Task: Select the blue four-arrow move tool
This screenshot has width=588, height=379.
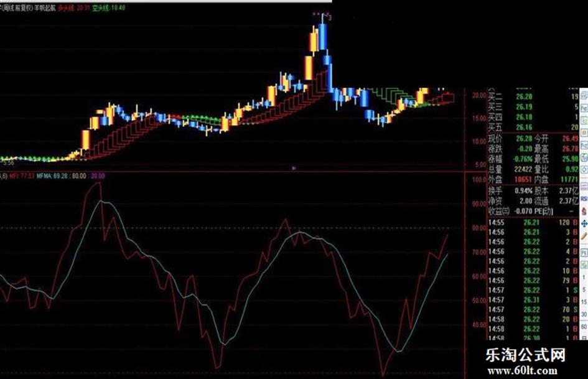Action: (584, 224)
